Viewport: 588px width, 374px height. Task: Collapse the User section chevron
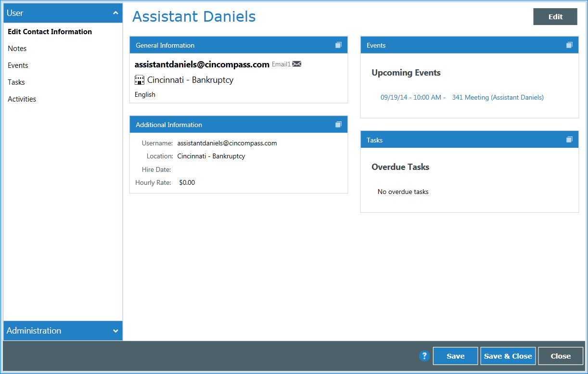click(x=115, y=13)
